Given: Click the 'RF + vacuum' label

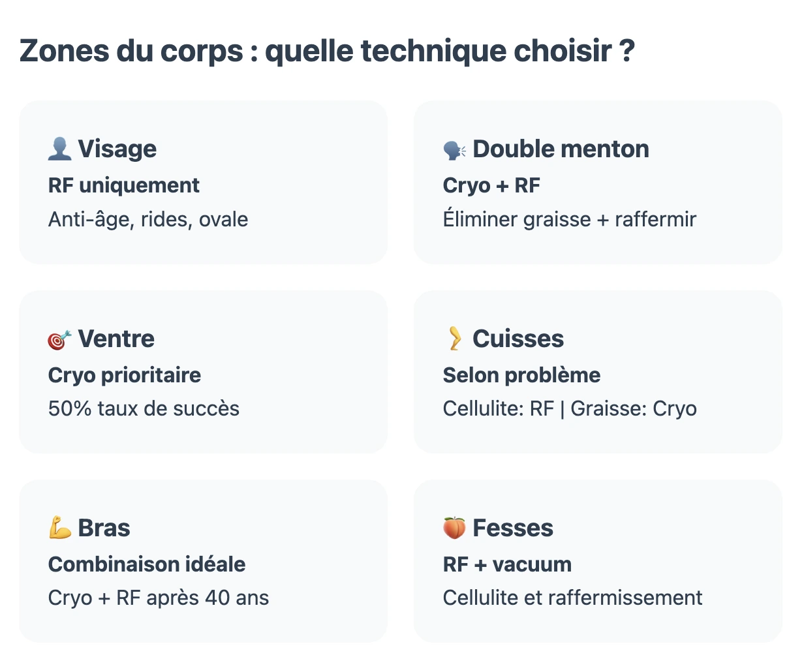Looking at the screenshot, I should [x=507, y=565].
